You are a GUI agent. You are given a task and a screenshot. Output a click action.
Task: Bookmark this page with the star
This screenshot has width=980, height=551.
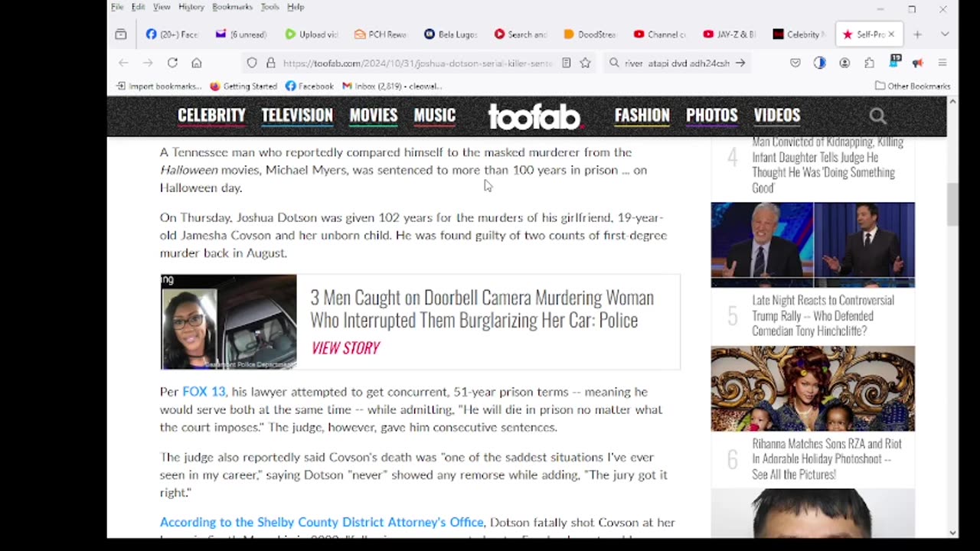coord(585,63)
